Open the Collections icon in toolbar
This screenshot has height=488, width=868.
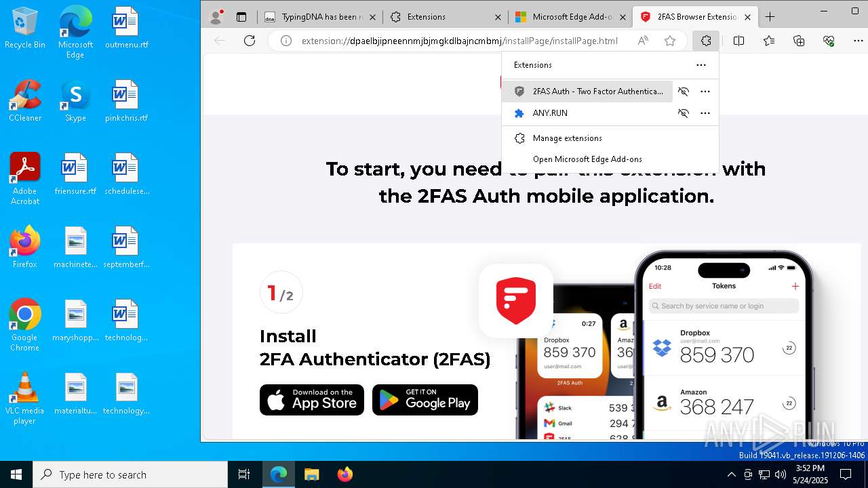799,41
